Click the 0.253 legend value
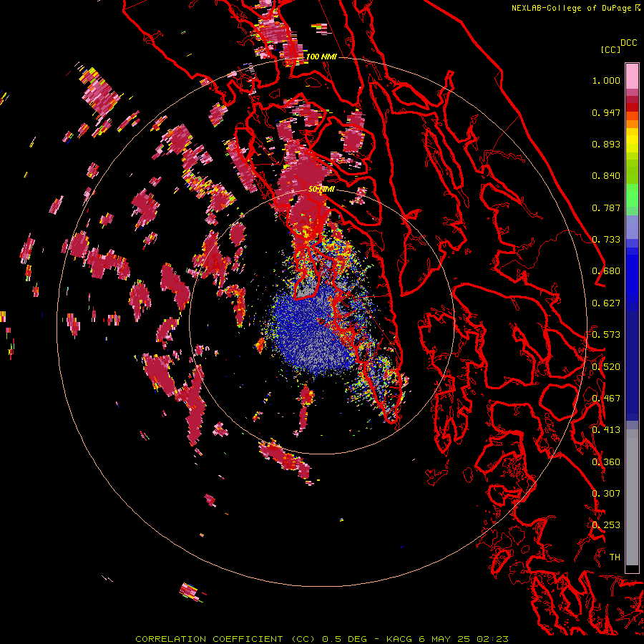This screenshot has height=644, width=644. 606,525
